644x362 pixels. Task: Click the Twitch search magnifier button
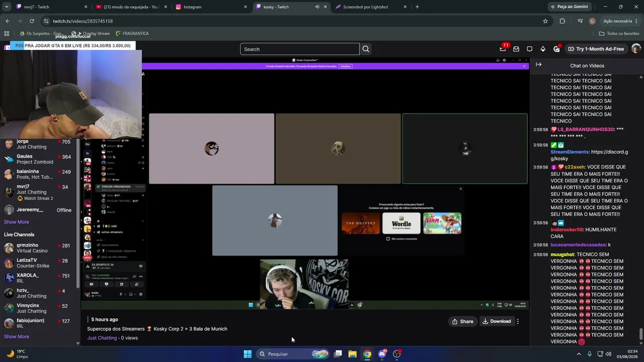click(366, 49)
